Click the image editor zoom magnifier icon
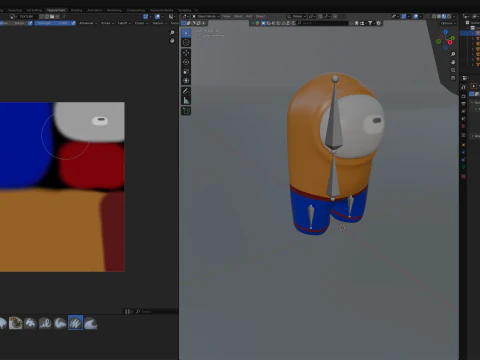 pos(172,32)
